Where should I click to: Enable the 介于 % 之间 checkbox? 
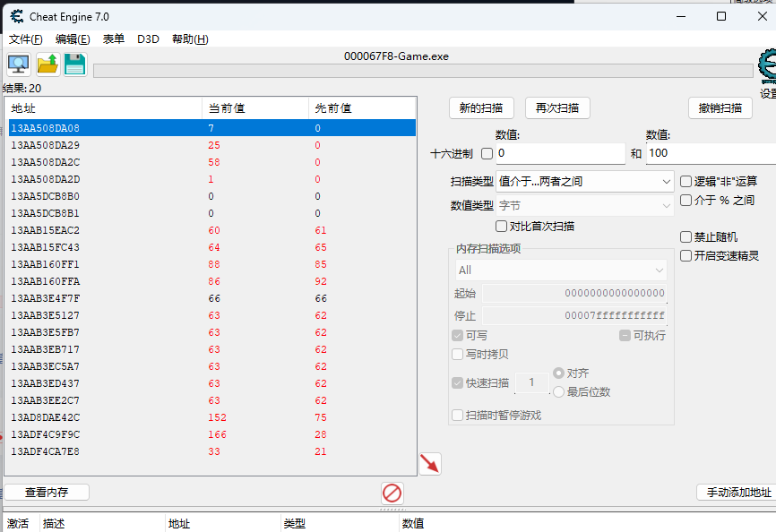(685, 201)
